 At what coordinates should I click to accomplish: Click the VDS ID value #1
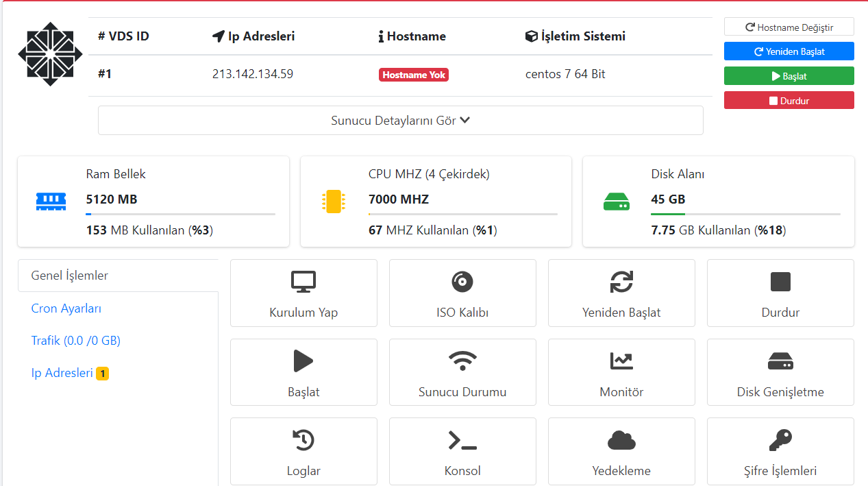click(x=105, y=74)
